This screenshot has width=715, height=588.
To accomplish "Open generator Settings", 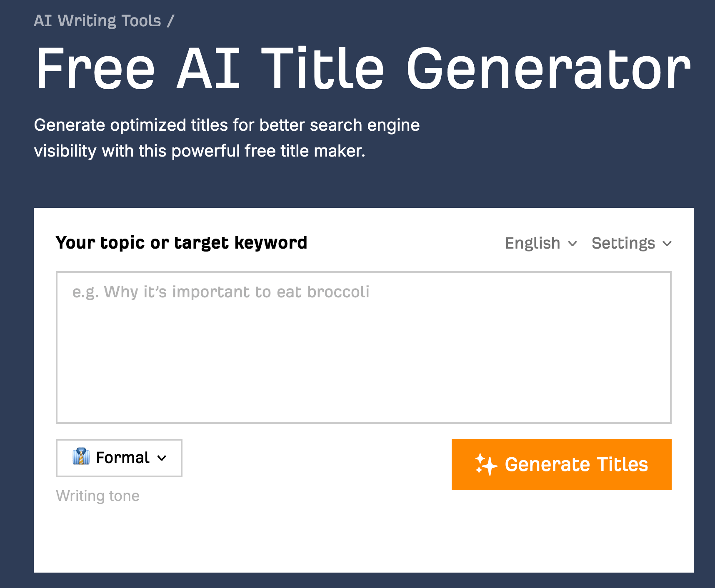I will [624, 243].
